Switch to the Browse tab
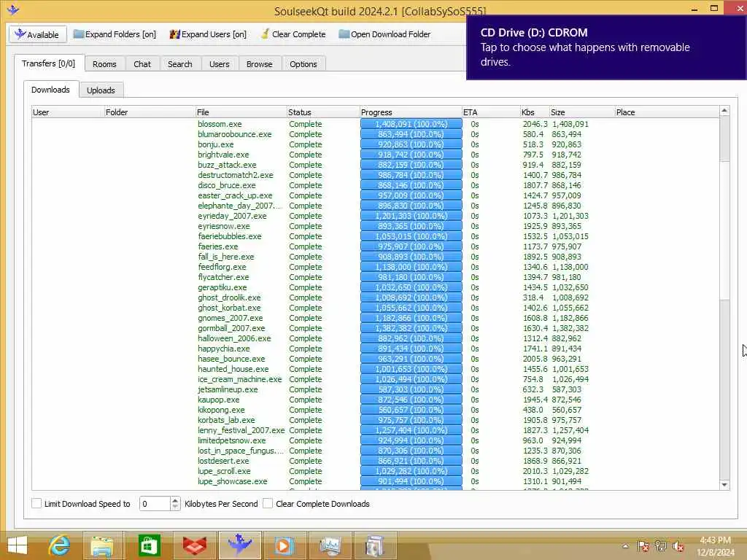 pyautogui.click(x=259, y=64)
